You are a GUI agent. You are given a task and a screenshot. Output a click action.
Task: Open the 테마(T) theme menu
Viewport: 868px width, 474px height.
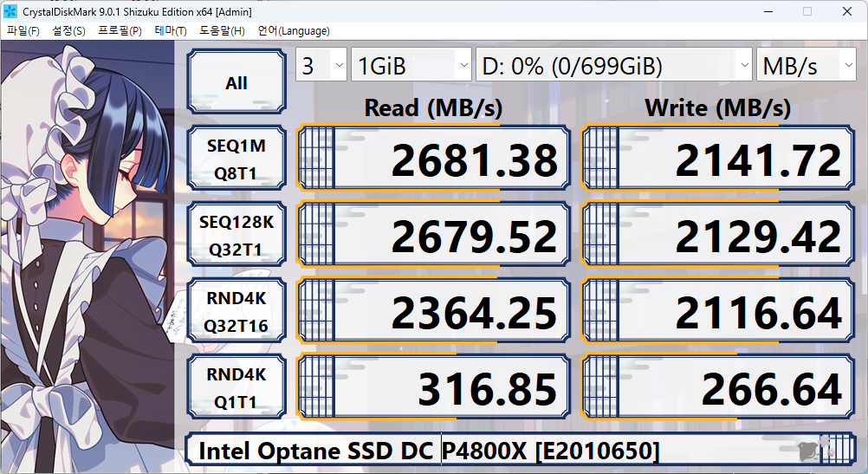pyautogui.click(x=170, y=31)
